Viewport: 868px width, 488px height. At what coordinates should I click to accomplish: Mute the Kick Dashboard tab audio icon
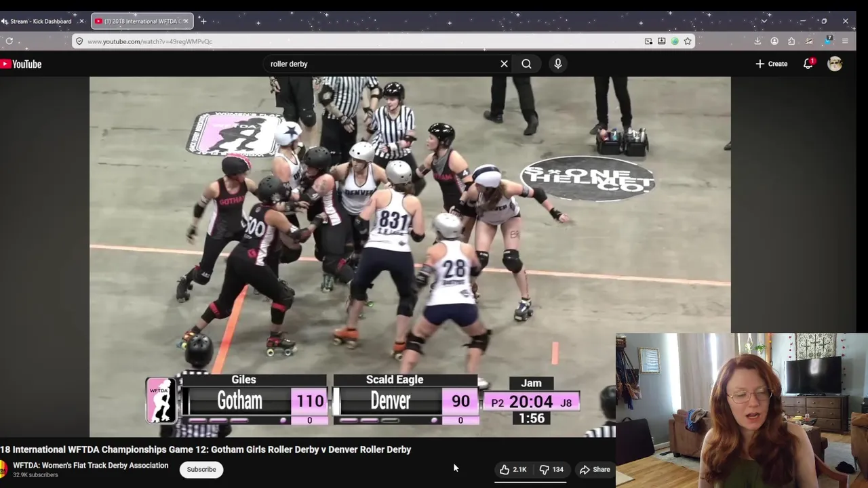(5, 21)
